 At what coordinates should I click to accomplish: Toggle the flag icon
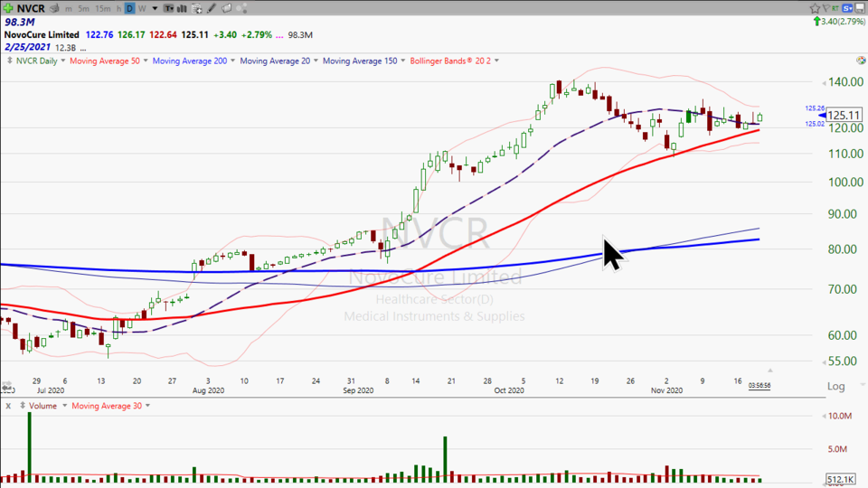pyautogui.click(x=826, y=8)
